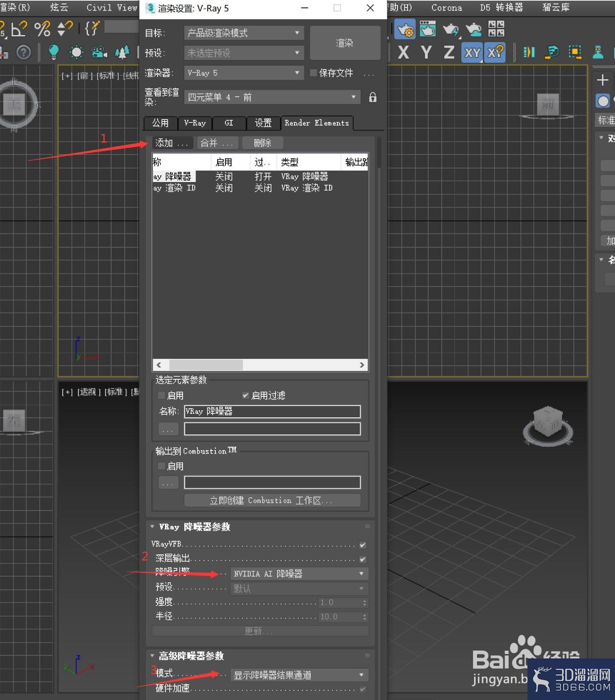Open the Corona menu
This screenshot has width=615, height=700.
point(446,7)
